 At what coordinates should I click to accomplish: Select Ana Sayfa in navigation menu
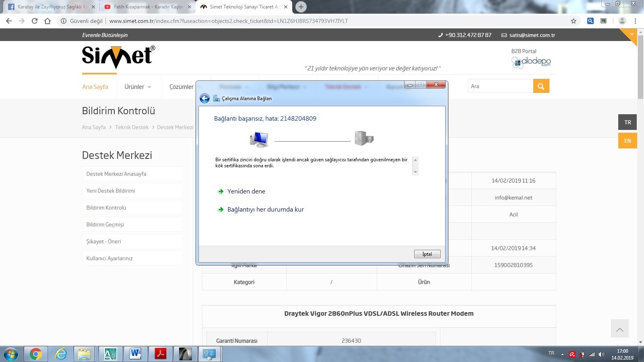[x=95, y=87]
